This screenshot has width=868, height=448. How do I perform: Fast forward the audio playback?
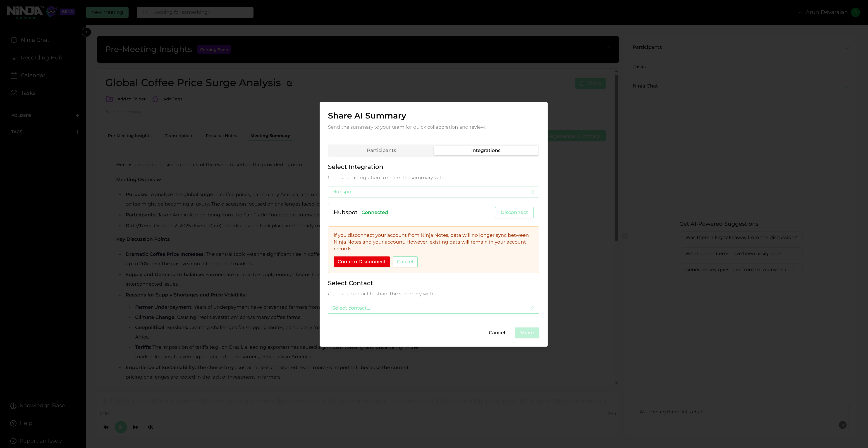pyautogui.click(x=136, y=427)
